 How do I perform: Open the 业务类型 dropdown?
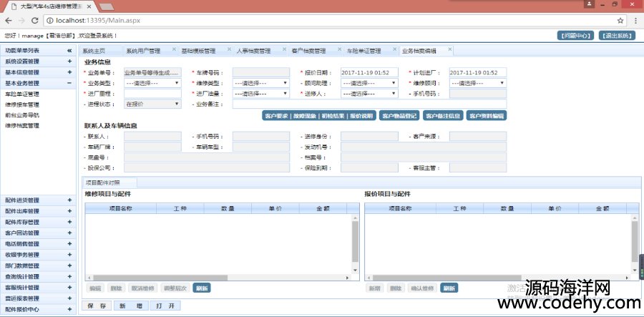click(152, 83)
